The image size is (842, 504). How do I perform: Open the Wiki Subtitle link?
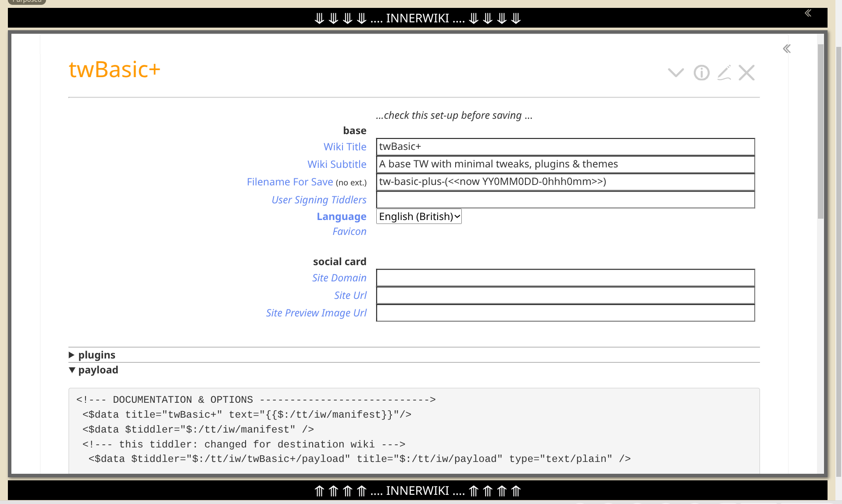337,164
